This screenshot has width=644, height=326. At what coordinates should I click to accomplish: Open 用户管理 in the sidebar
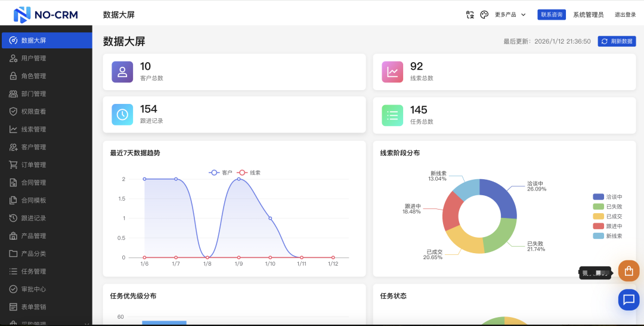(x=46, y=58)
